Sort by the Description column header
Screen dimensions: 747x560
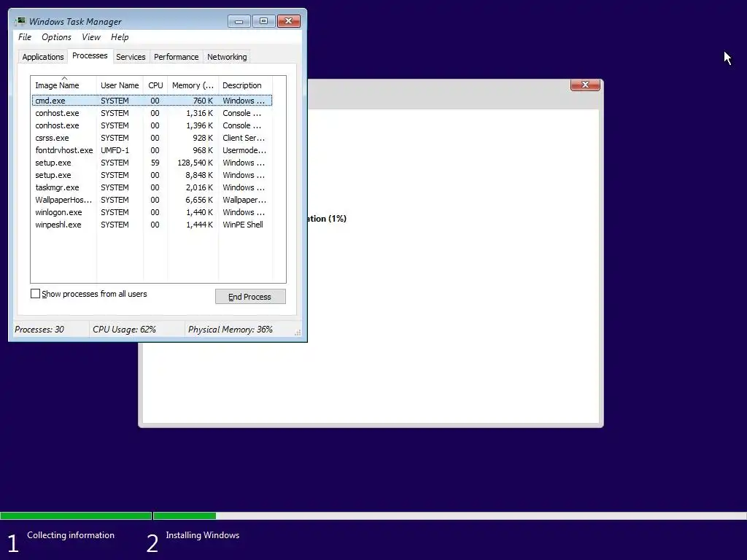click(245, 85)
